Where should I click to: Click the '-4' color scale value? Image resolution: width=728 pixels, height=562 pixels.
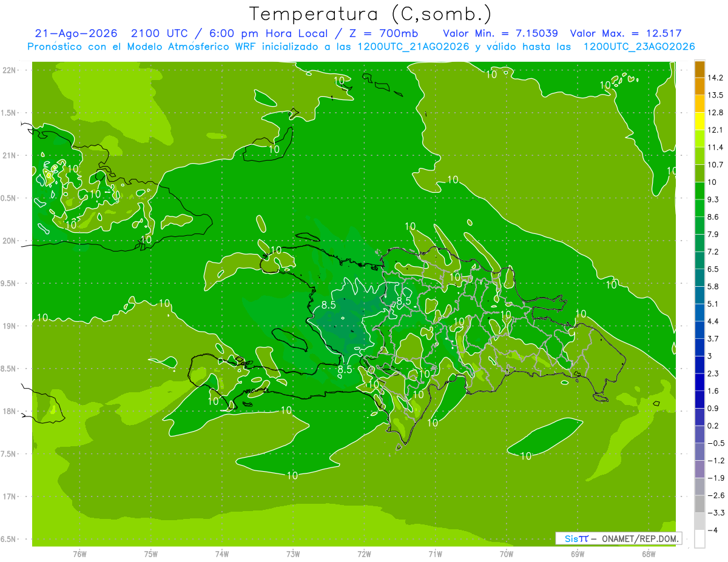coord(713,530)
